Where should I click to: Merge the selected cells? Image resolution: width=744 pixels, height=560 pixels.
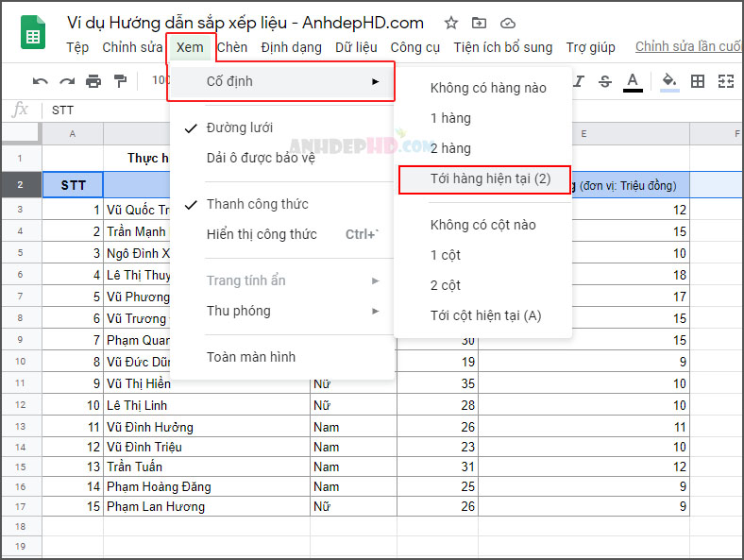(725, 81)
